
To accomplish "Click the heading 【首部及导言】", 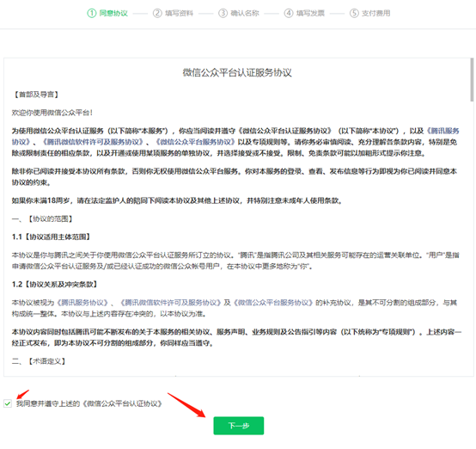I will [36, 95].
